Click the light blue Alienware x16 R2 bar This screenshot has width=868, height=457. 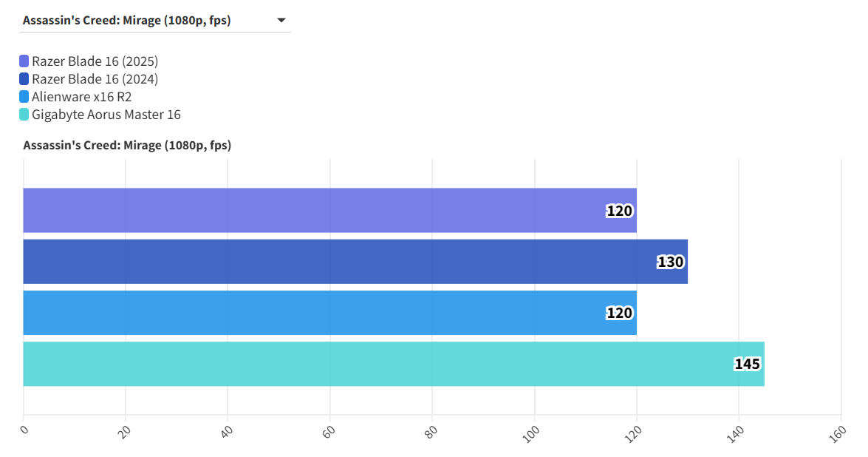310,313
